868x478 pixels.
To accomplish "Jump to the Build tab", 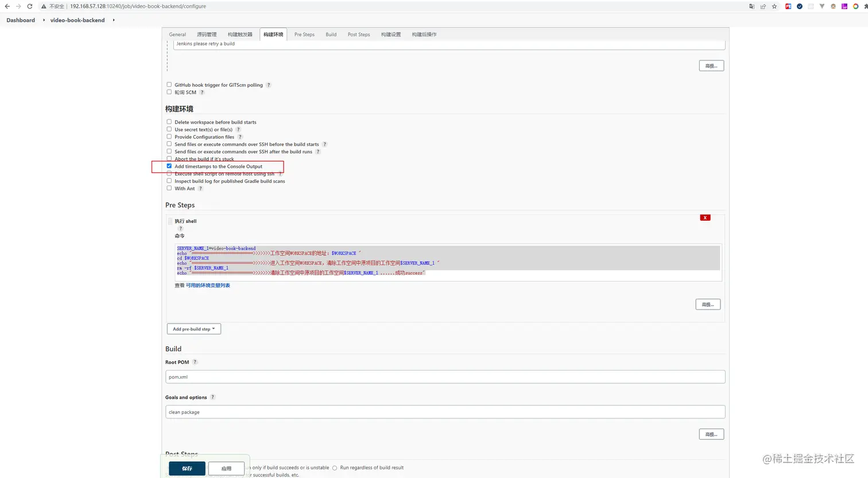I will click(x=331, y=34).
